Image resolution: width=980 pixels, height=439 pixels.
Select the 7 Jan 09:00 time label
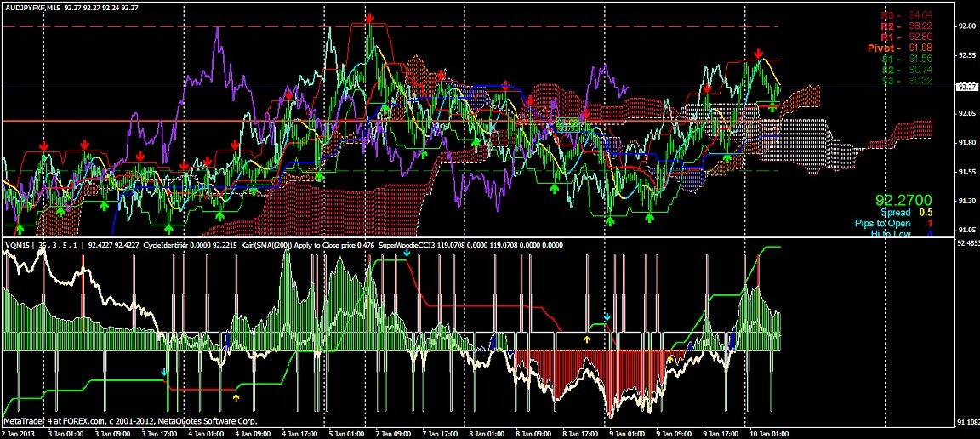coord(392,433)
